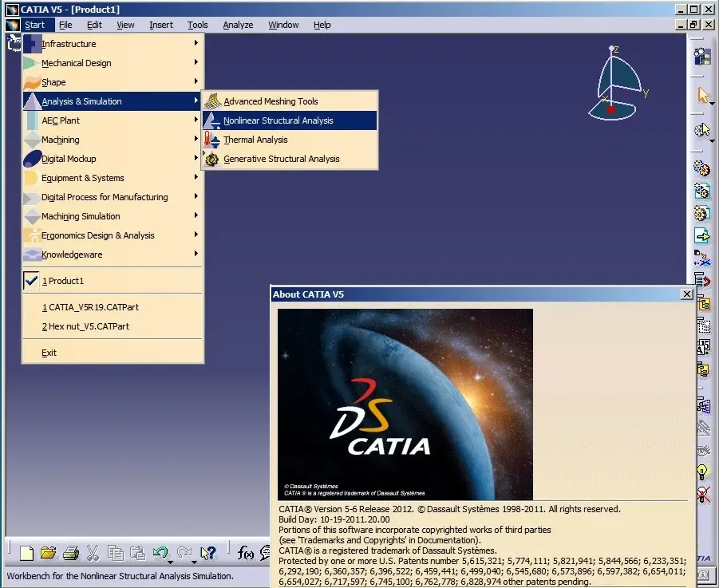Select Thermal Analysis workbench
This screenshot has height=588, width=719.
[x=290, y=140]
